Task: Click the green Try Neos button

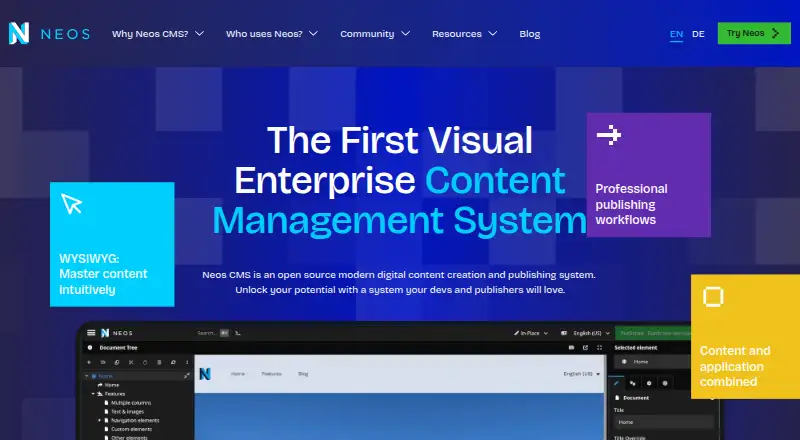Action: [x=754, y=33]
